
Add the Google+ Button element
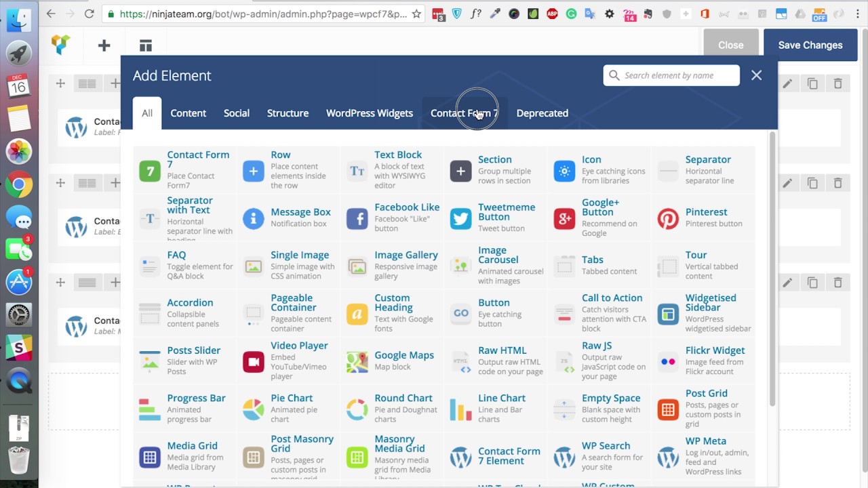(599, 218)
